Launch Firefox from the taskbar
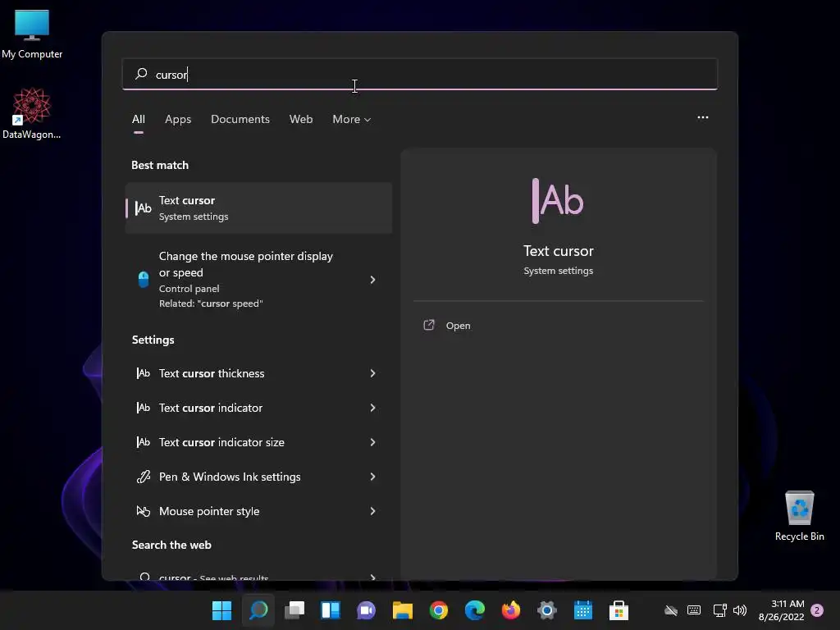The image size is (840, 630). [510, 610]
